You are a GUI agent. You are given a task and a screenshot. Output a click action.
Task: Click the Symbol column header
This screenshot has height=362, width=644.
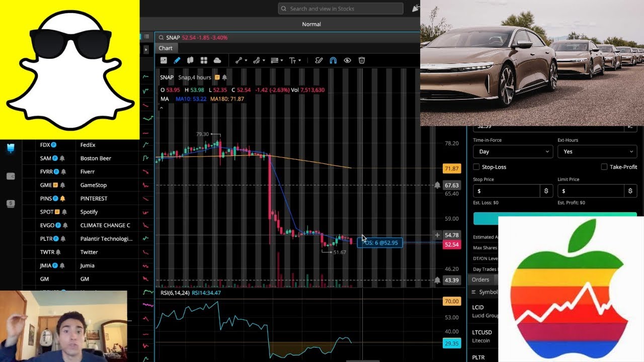[x=488, y=292]
